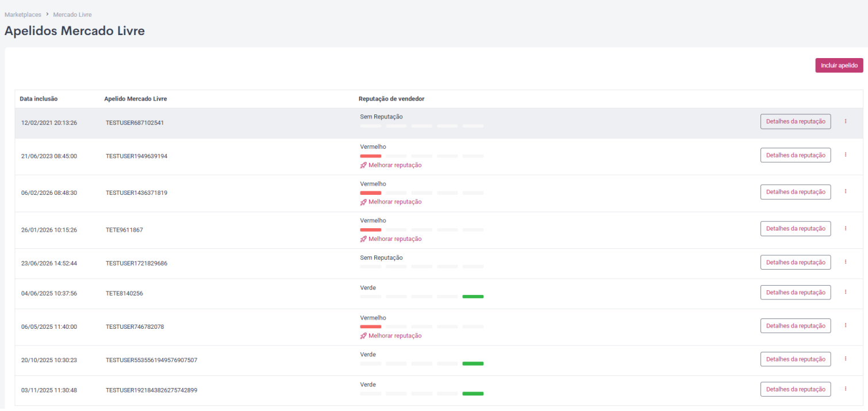
Task: Click date 03/11/2025 11:30:48
Action: click(x=49, y=390)
